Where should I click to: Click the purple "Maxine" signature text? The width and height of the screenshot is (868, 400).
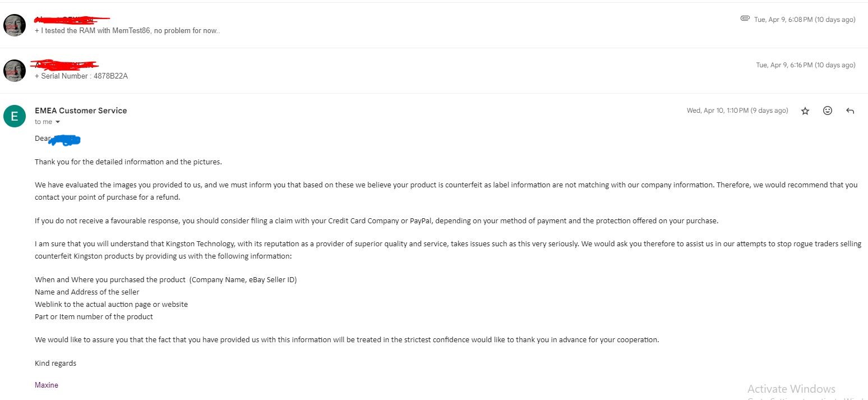[47, 385]
